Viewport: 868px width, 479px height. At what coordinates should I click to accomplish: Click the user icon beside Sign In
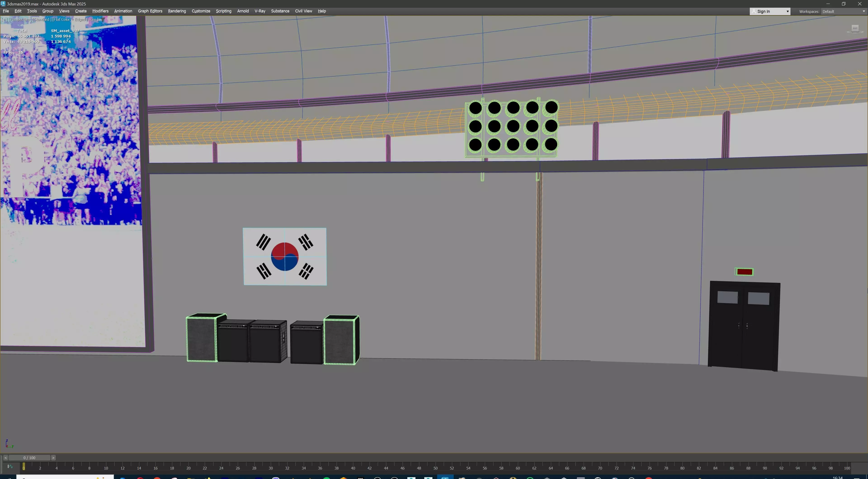click(754, 12)
